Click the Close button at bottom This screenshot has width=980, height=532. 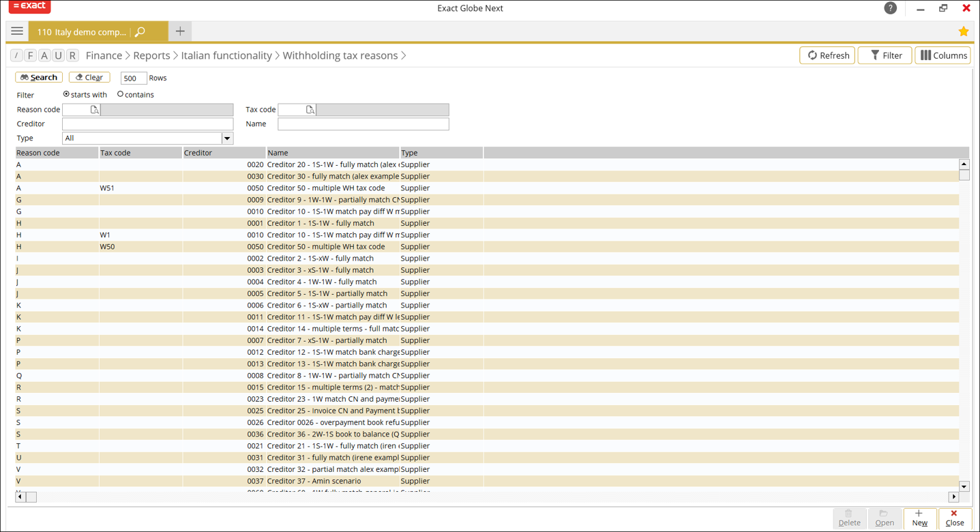click(955, 518)
